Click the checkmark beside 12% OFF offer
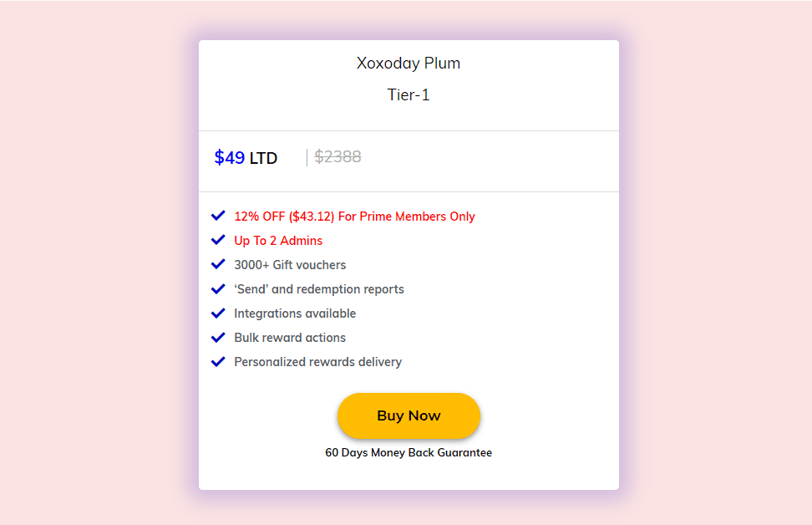 218,216
